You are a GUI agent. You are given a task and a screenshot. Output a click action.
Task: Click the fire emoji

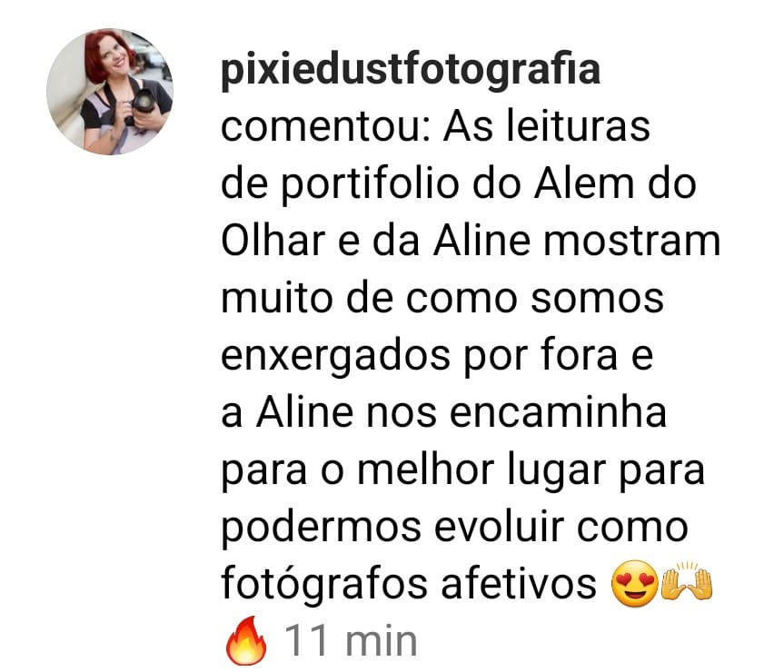245,640
